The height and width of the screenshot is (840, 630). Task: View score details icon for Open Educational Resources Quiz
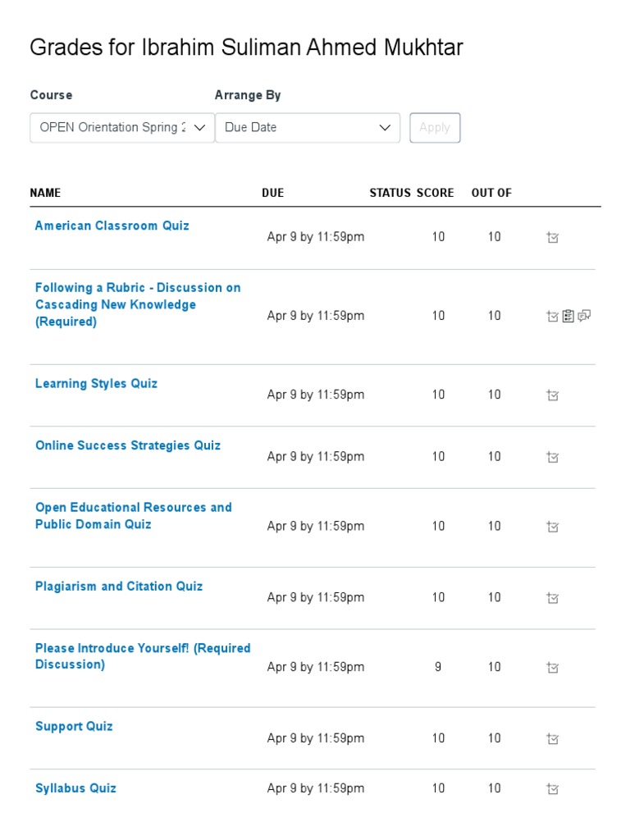553,527
